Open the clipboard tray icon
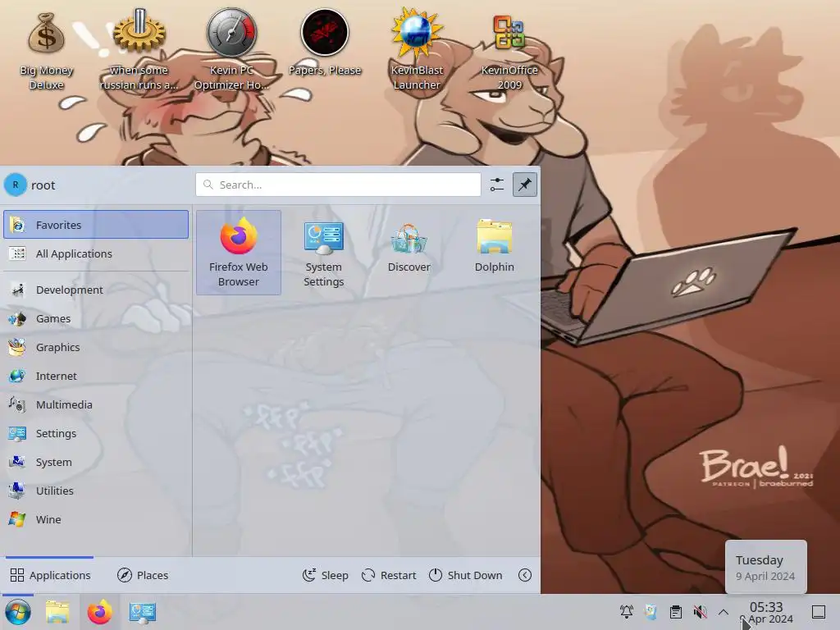Image resolution: width=840 pixels, height=630 pixels. point(676,611)
